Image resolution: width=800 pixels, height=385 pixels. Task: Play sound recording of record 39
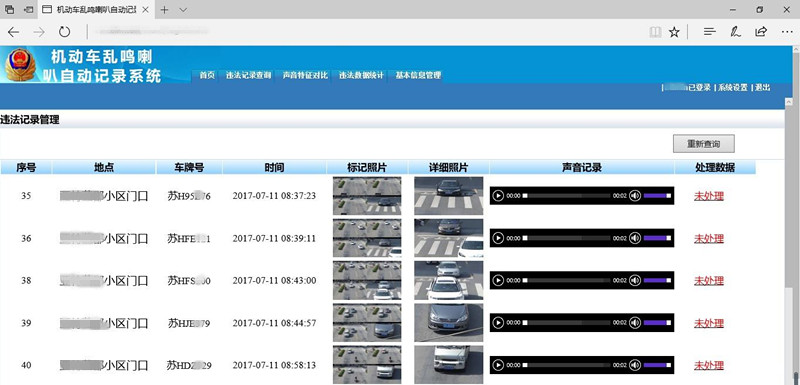tap(498, 323)
